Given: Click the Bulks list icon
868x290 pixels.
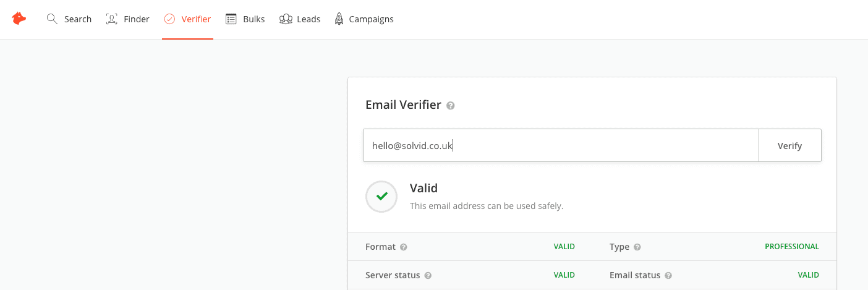Looking at the screenshot, I should (x=231, y=19).
